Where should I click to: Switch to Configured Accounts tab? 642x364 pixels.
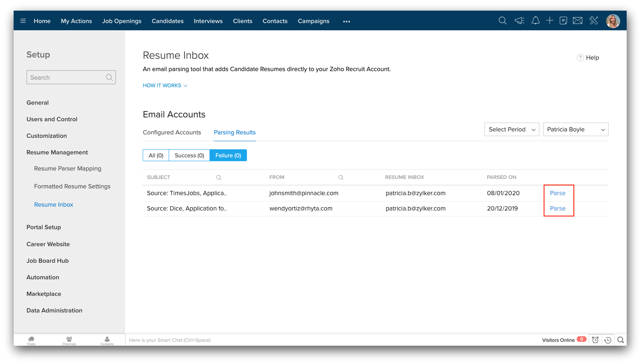point(172,132)
